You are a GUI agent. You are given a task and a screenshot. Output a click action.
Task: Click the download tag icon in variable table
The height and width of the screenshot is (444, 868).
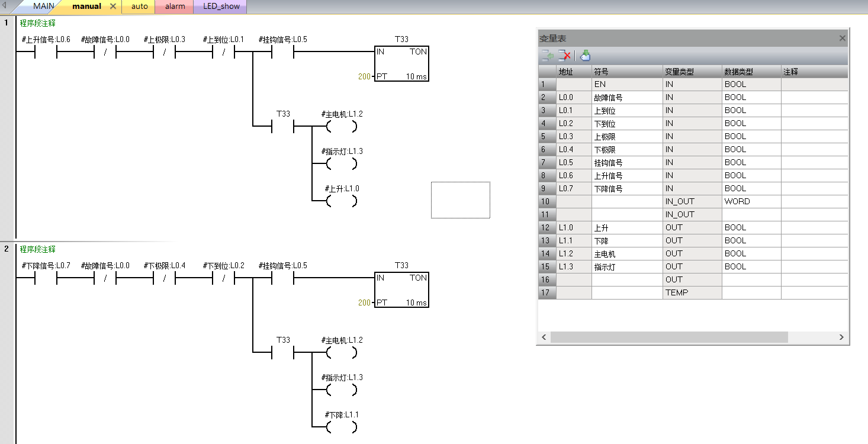pos(585,56)
